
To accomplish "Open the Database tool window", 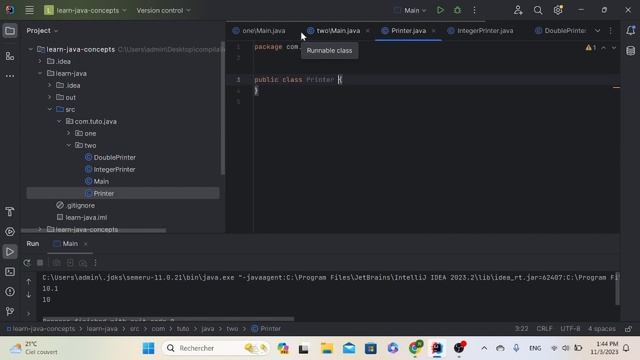I will click(630, 51).
